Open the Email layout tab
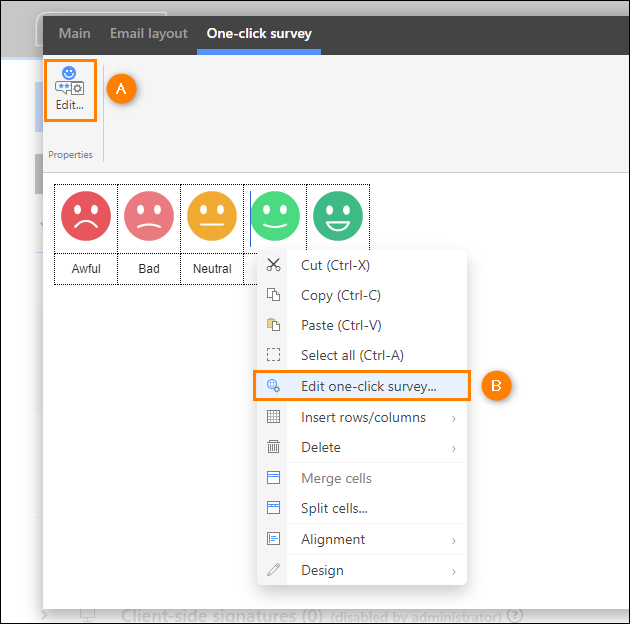The image size is (630, 624). tap(149, 33)
